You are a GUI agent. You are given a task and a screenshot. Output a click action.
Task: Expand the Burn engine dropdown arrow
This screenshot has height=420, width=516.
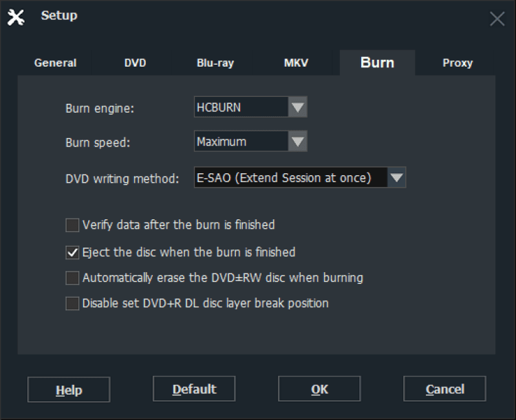pos(297,107)
